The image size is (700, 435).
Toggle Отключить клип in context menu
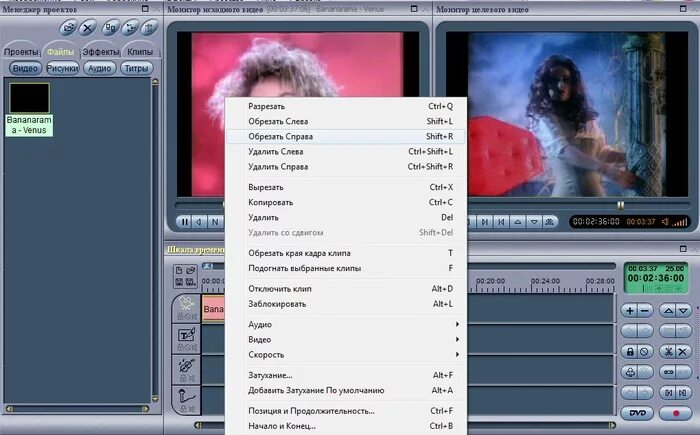(346, 289)
